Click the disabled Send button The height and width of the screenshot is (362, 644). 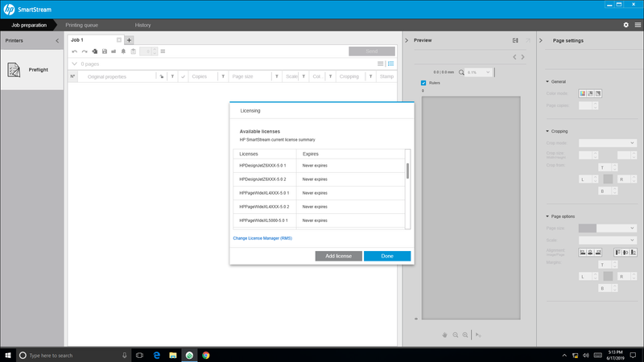coord(372,51)
